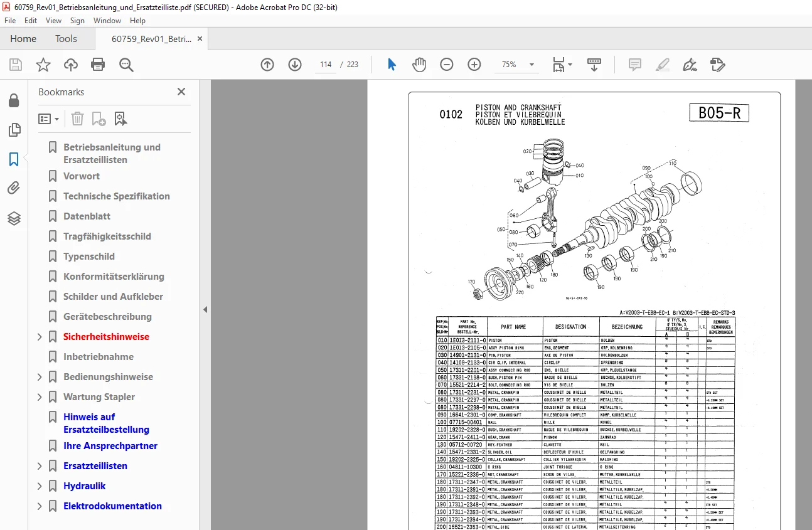Open Inbetriebnahme bookmark
Screen dimensions: 812x530
pyautogui.click(x=99, y=357)
